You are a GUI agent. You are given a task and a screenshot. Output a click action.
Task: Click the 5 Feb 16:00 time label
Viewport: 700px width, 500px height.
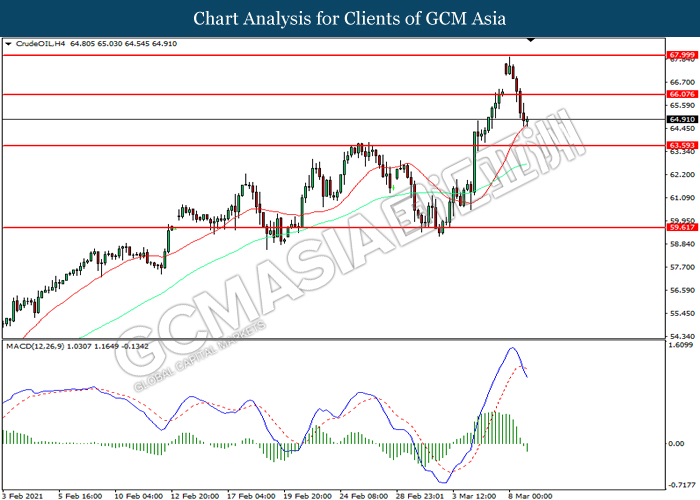coord(80,496)
